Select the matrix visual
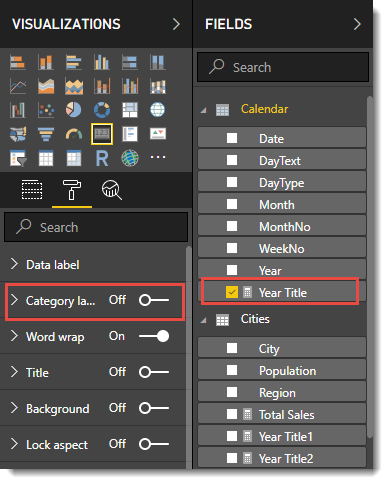Viewport: 388px width, 484px height. click(x=74, y=158)
